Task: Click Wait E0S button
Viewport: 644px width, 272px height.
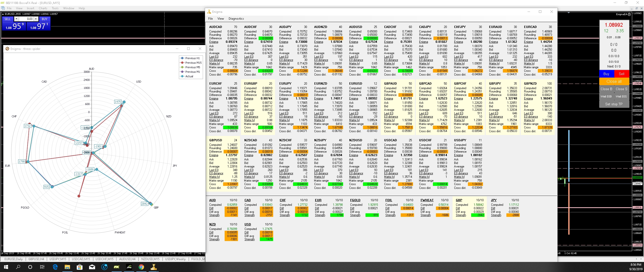Action: 621,96
